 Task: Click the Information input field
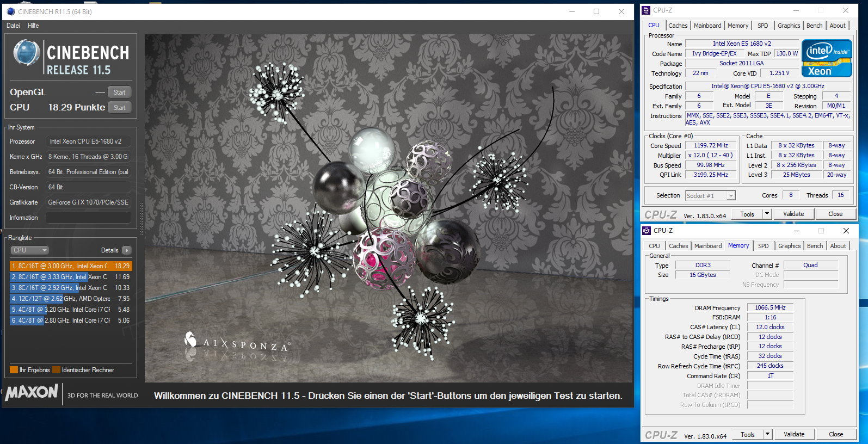[x=88, y=218]
